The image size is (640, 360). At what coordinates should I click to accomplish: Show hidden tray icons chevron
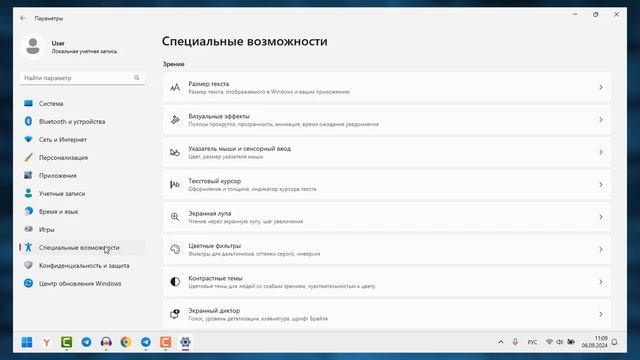(x=501, y=342)
